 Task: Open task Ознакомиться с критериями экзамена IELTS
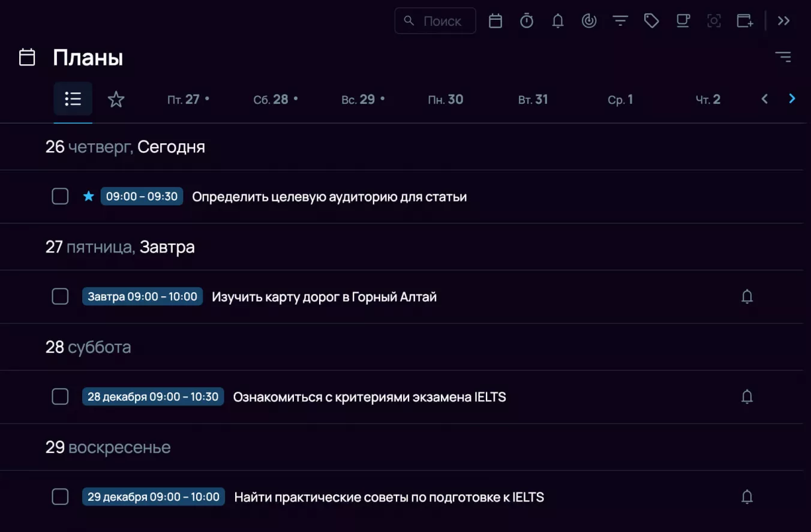pyautogui.click(x=370, y=397)
